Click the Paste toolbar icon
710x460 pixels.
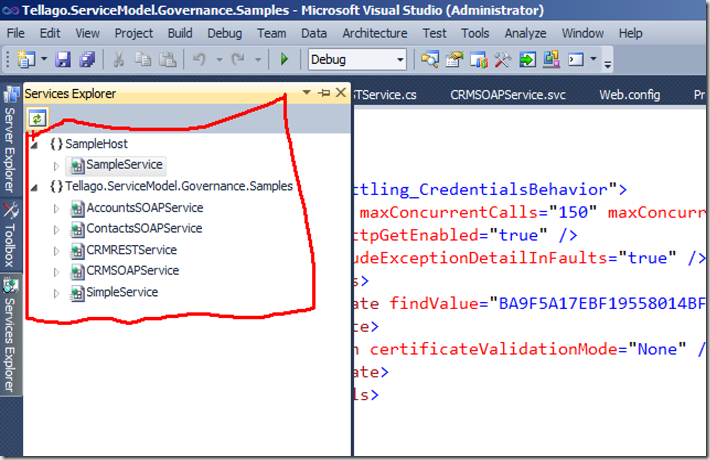click(x=168, y=59)
